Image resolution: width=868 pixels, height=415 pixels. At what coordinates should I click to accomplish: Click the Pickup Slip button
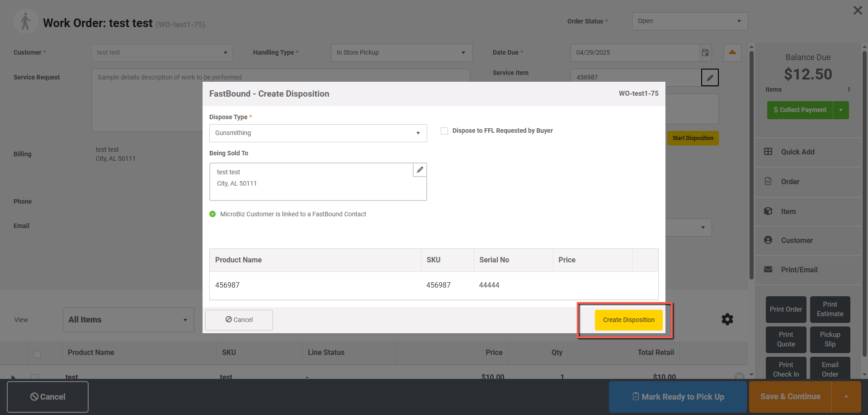point(830,340)
